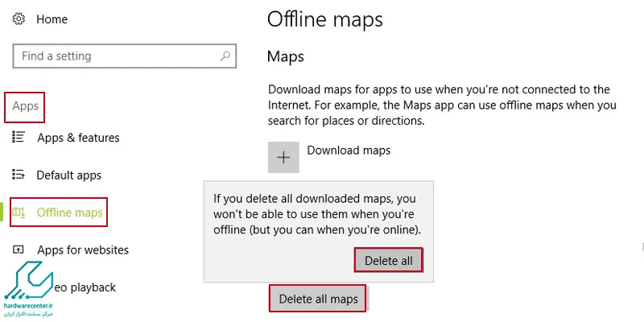Open Apps for websites section
The image size is (644, 322).
tap(83, 250)
